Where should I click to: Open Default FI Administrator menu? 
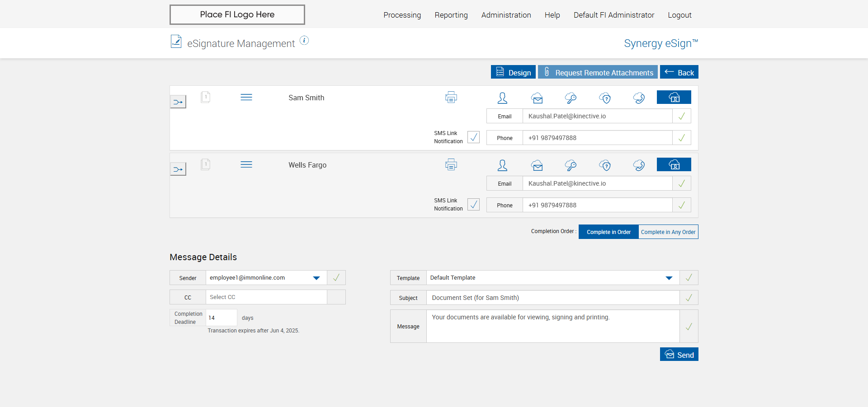click(614, 15)
